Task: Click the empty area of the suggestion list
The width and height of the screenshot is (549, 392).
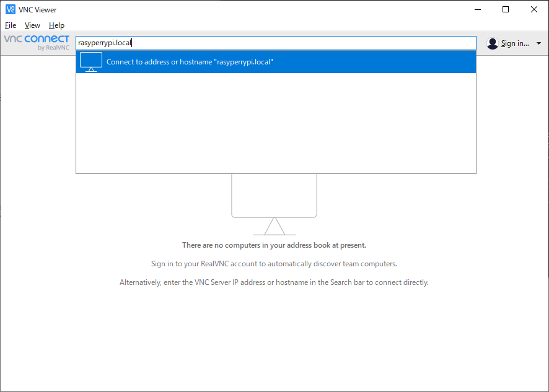Action: pyautogui.click(x=276, y=124)
